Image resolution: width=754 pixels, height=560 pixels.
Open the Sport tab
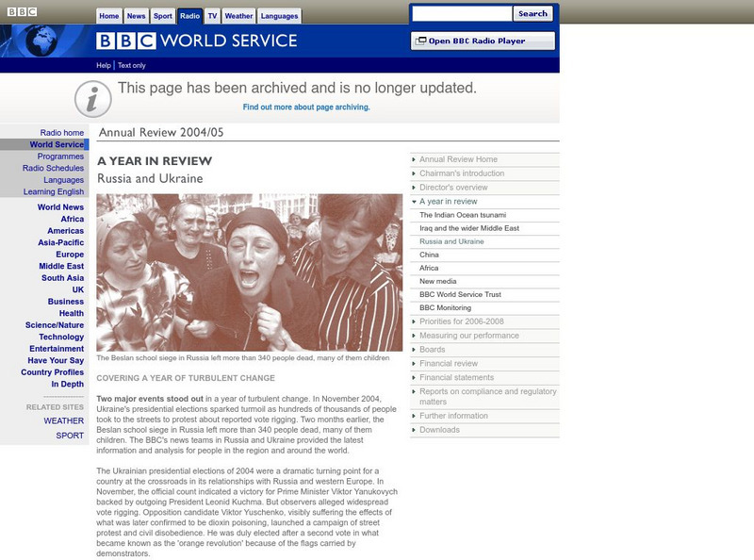tap(162, 16)
